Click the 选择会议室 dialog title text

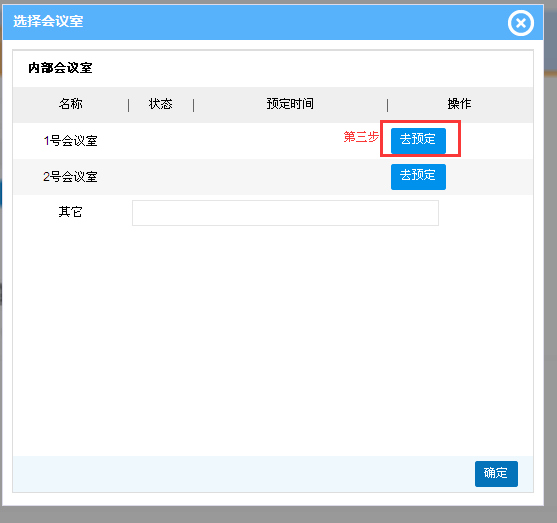point(48,21)
